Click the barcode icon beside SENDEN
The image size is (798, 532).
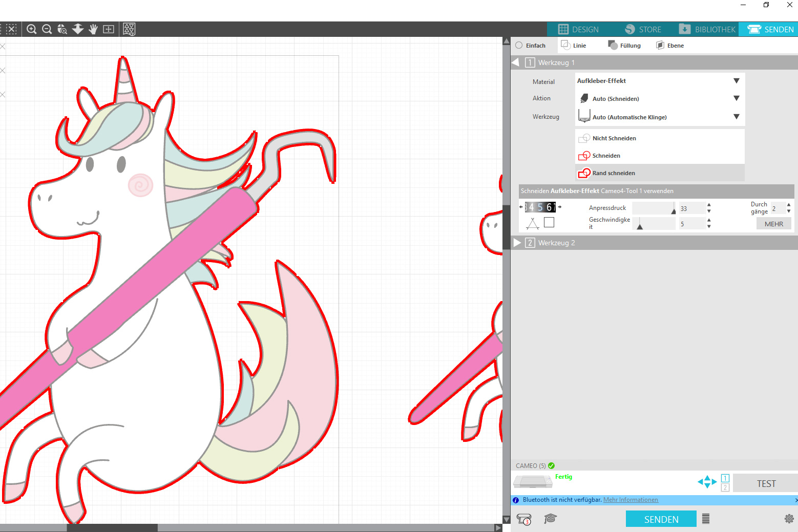pyautogui.click(x=706, y=519)
